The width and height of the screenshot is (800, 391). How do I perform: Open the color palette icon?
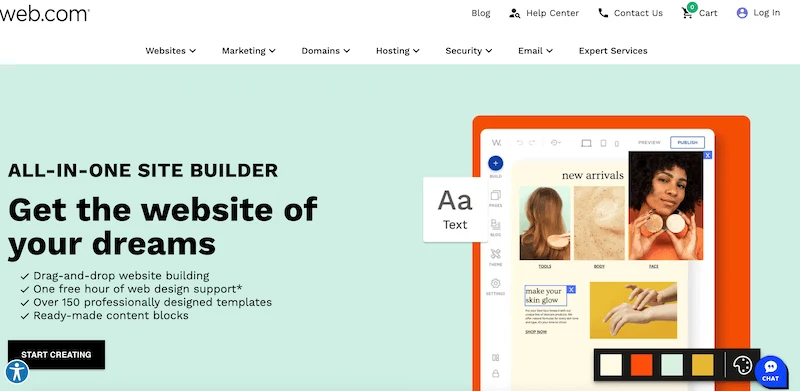pos(742,365)
